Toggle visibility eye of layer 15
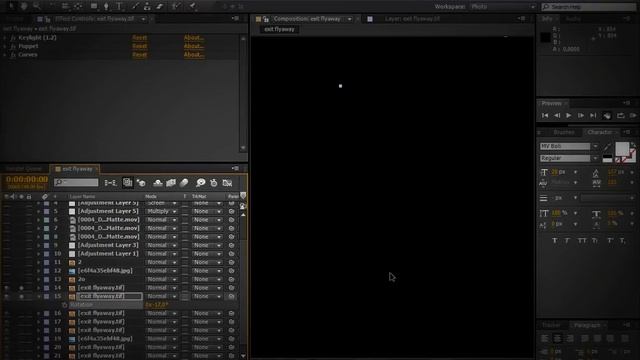Image resolution: width=640 pixels, height=360 pixels. pos(6,296)
